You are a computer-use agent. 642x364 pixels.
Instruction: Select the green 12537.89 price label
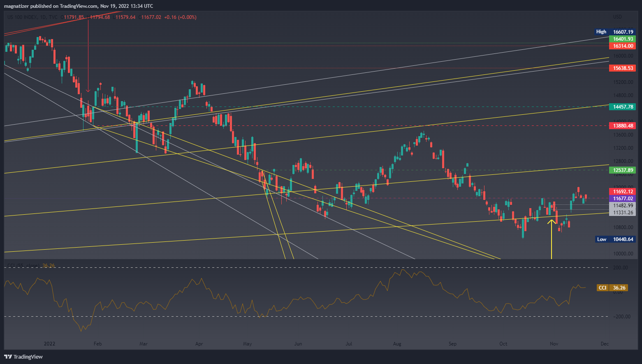coord(623,170)
